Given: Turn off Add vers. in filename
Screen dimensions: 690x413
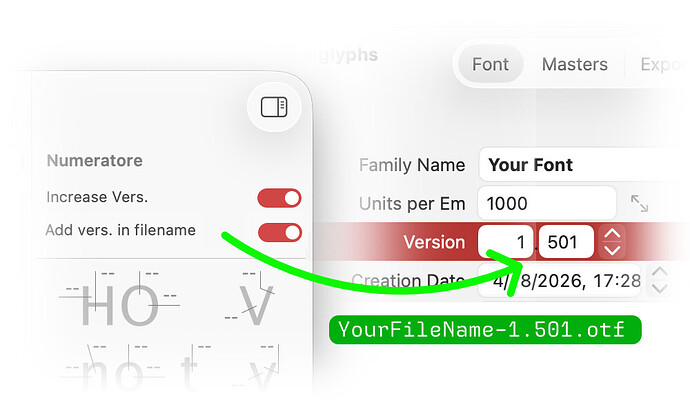Looking at the screenshot, I should (x=280, y=232).
